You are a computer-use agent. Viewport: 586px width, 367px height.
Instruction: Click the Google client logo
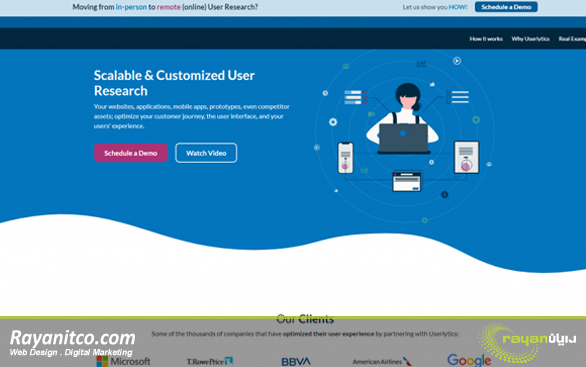(x=469, y=360)
